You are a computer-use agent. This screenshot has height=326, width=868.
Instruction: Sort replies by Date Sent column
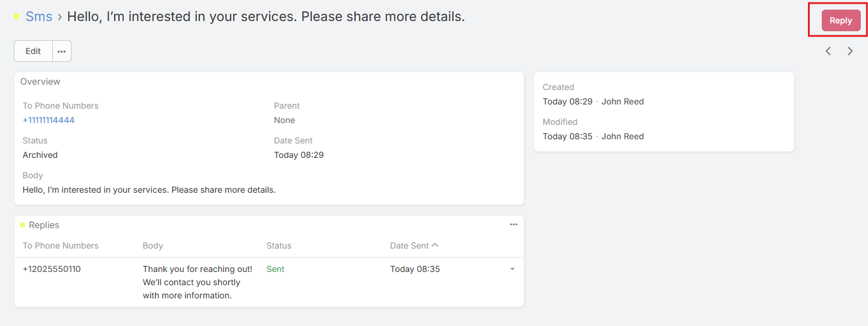[x=409, y=246]
